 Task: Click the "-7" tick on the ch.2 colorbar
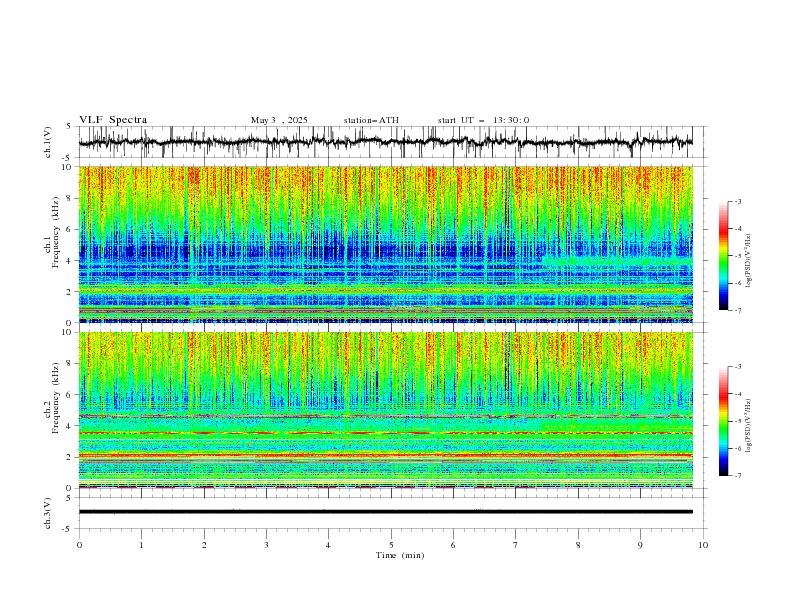click(737, 475)
